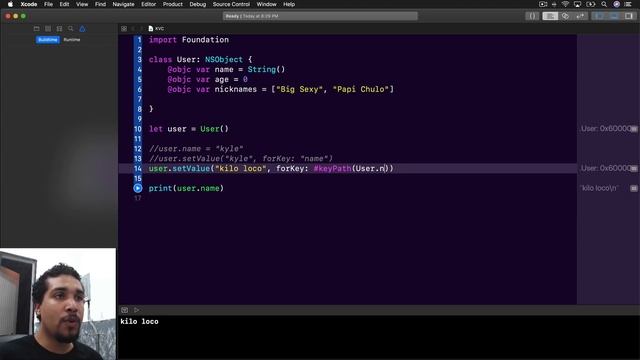Toggle the navigator panel visibility
The width and height of the screenshot is (640, 360).
pyautogui.click(x=599, y=16)
